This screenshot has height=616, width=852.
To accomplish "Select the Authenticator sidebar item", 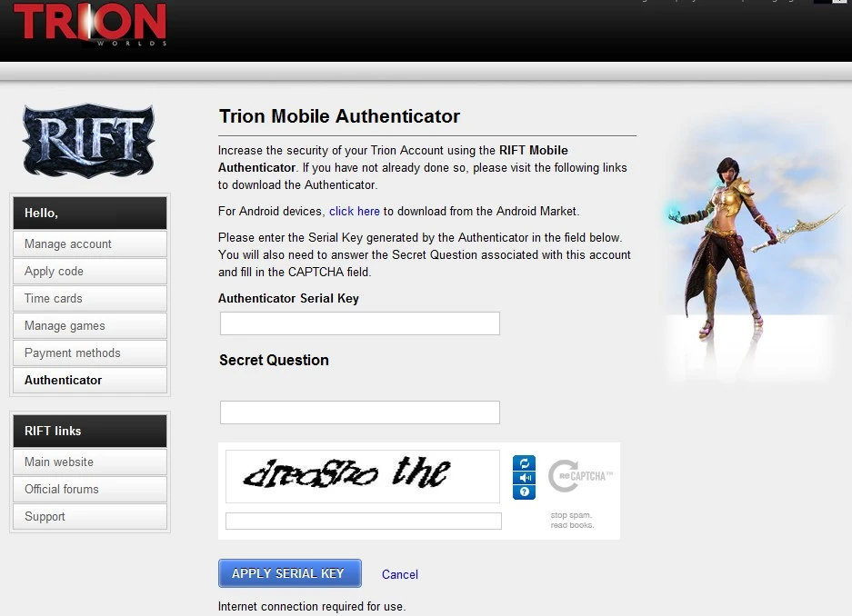I will coord(90,380).
